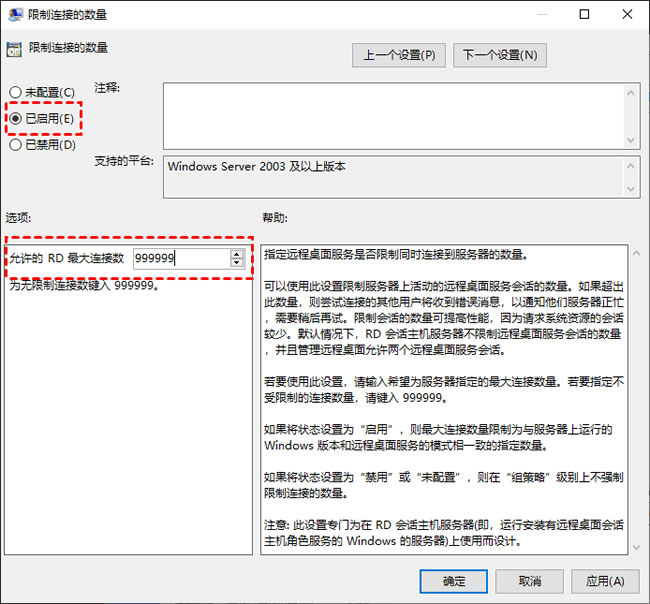Click the '支持的平台:' label
Screen dimensions: 650x604
point(124,161)
